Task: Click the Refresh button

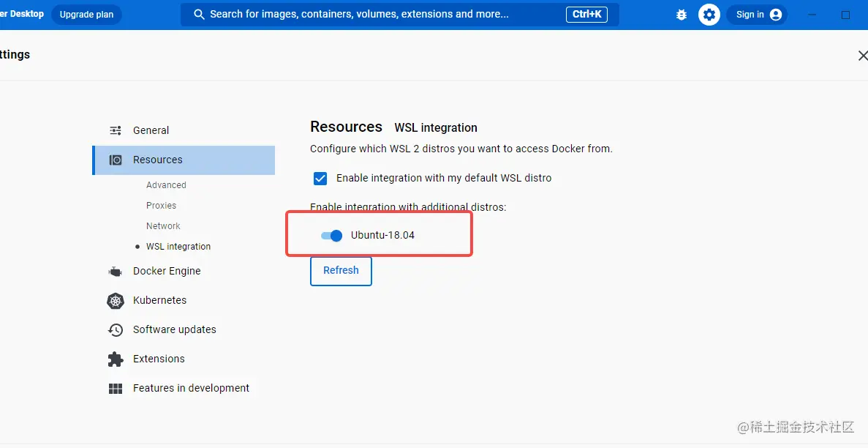Action: [341, 271]
